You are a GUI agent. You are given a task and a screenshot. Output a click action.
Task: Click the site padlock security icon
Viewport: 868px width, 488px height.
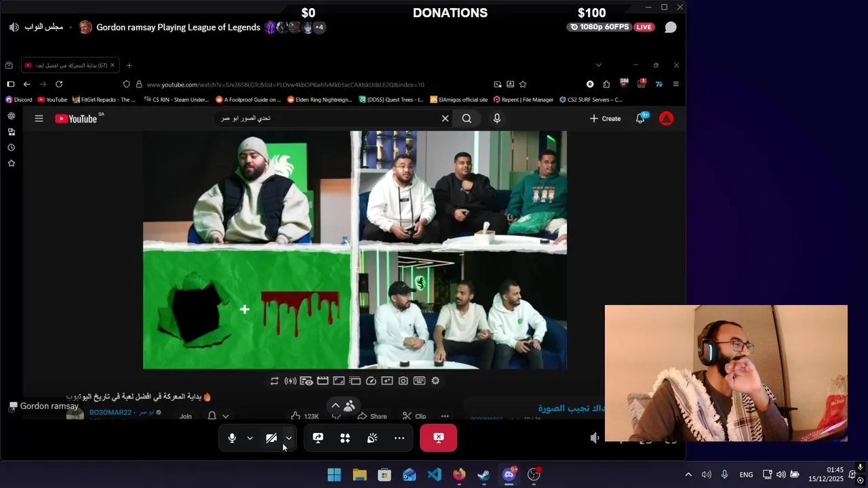click(139, 84)
